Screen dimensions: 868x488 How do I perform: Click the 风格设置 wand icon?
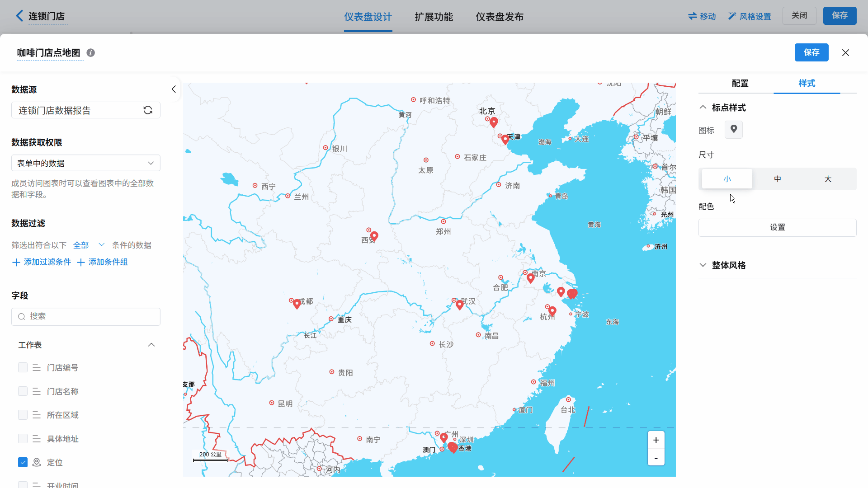point(732,16)
